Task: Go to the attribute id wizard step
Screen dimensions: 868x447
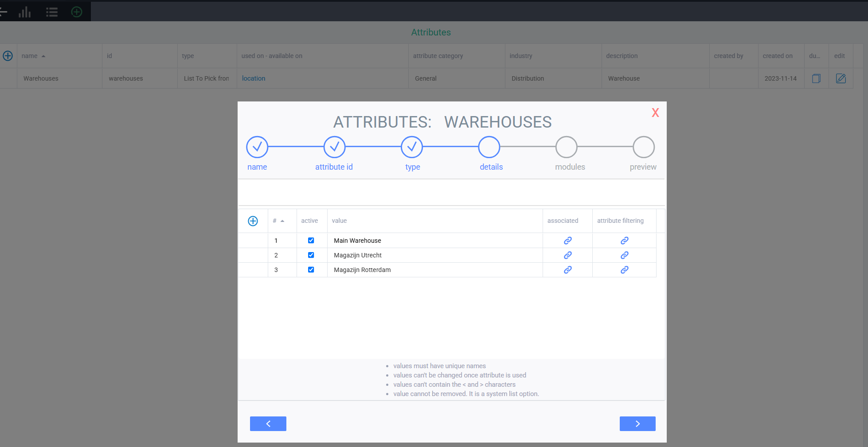Action: pos(334,147)
